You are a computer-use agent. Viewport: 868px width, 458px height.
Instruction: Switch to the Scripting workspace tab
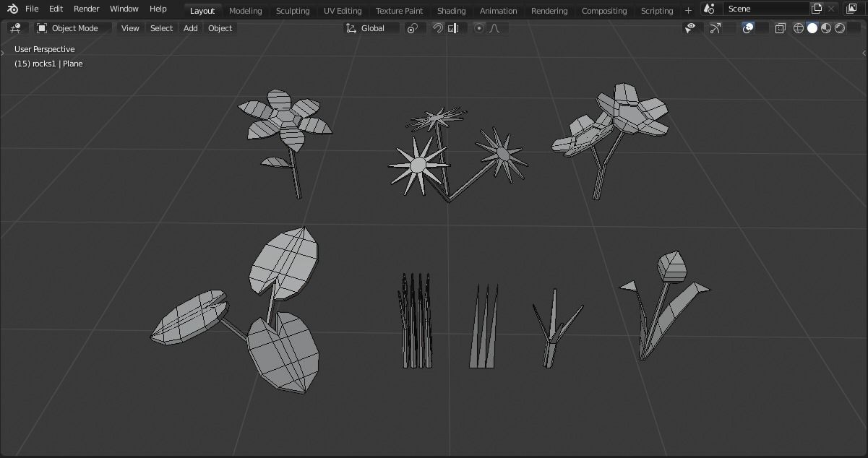[657, 11]
